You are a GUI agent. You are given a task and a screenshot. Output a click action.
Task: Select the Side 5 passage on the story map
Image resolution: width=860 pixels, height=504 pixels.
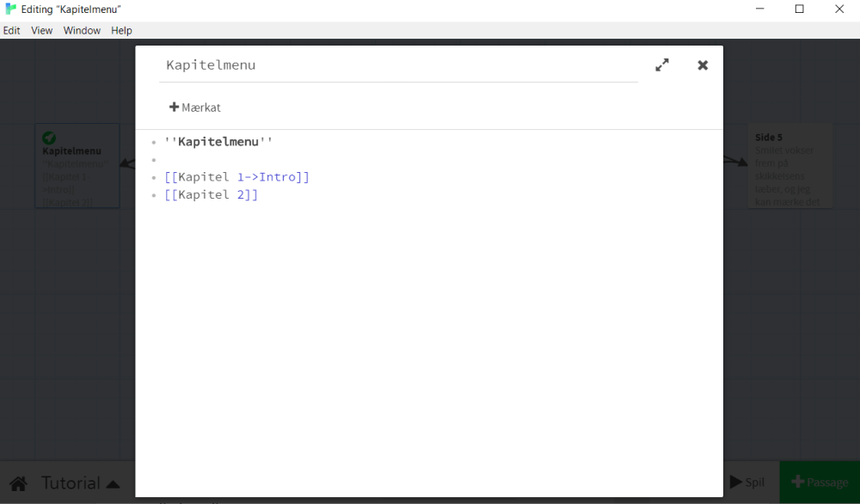tap(790, 165)
